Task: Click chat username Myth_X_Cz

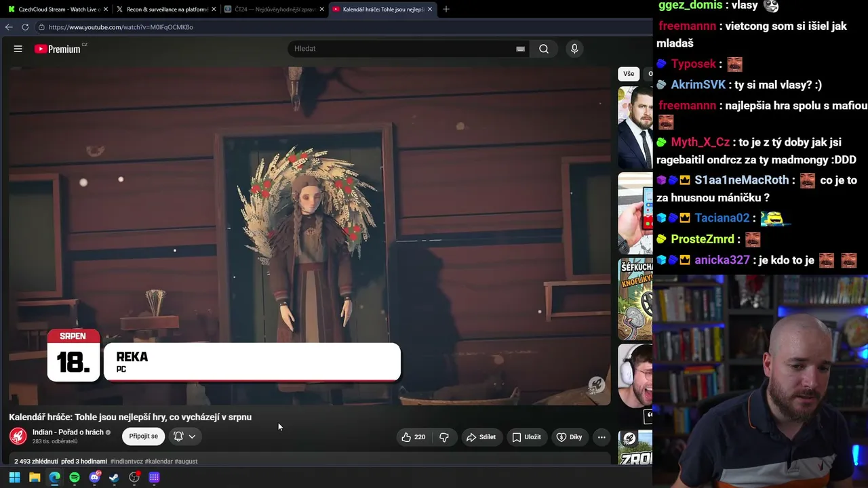Action: pos(701,142)
